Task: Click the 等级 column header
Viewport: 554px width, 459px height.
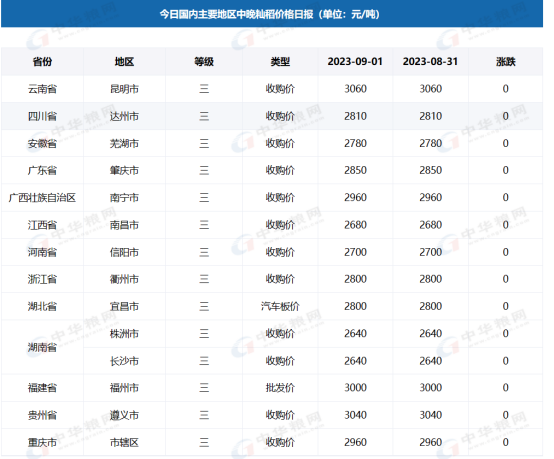Action: click(x=204, y=61)
